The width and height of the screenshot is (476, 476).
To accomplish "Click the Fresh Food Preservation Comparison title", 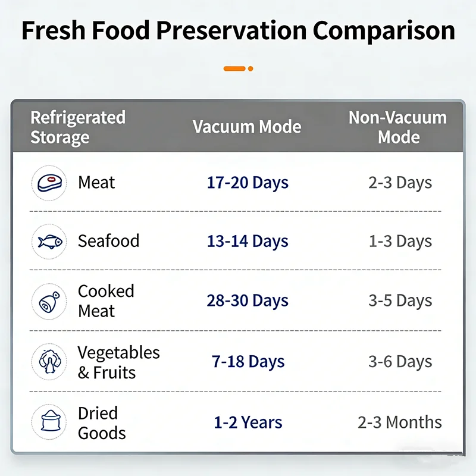I will coord(239,31).
